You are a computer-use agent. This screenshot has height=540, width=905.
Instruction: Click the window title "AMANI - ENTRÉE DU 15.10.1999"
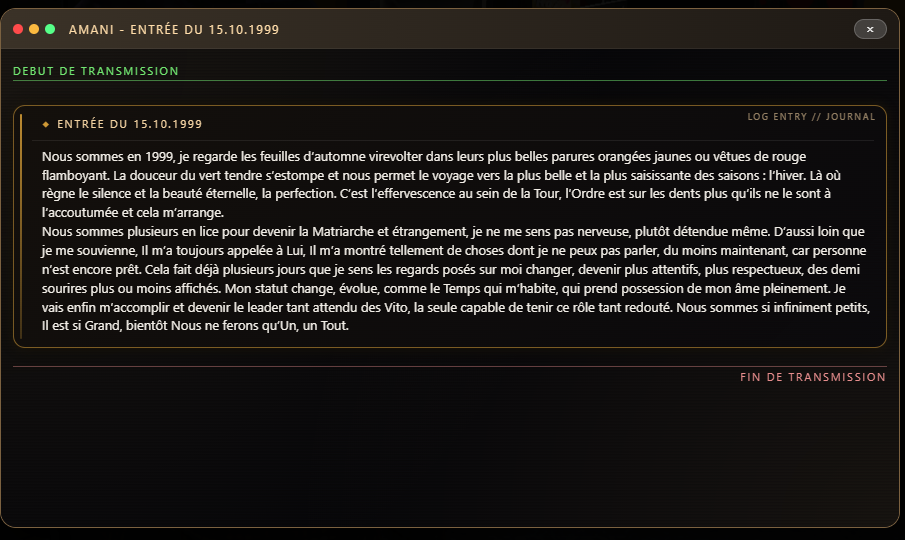(x=174, y=30)
